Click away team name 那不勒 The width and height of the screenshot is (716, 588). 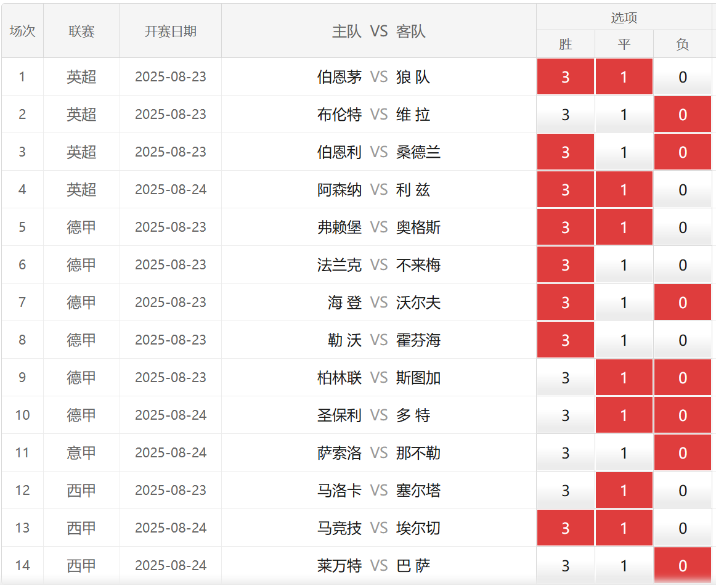418,453
